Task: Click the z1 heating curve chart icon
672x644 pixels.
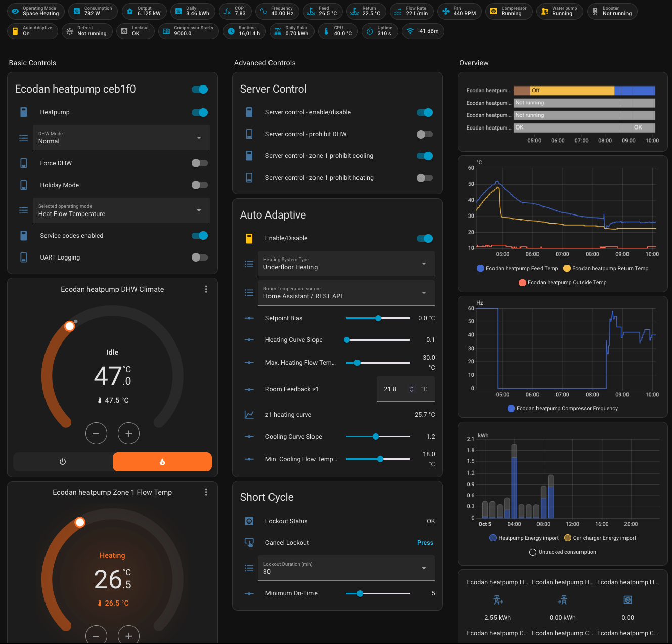Action: coord(249,415)
